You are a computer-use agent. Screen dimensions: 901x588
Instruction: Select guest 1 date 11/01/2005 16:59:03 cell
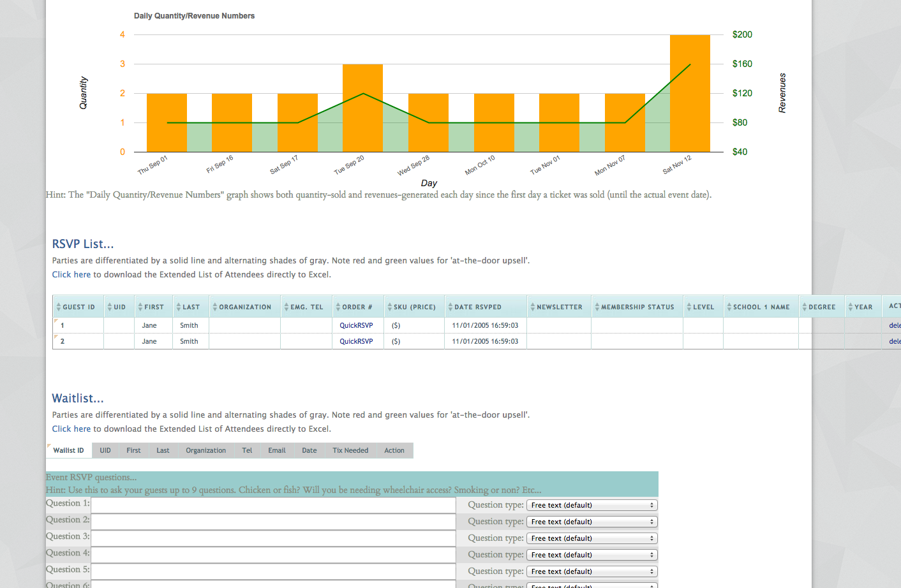(x=485, y=325)
